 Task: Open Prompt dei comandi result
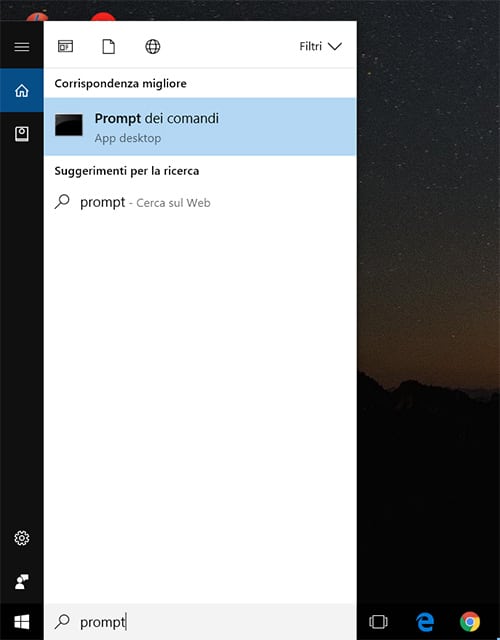200,127
